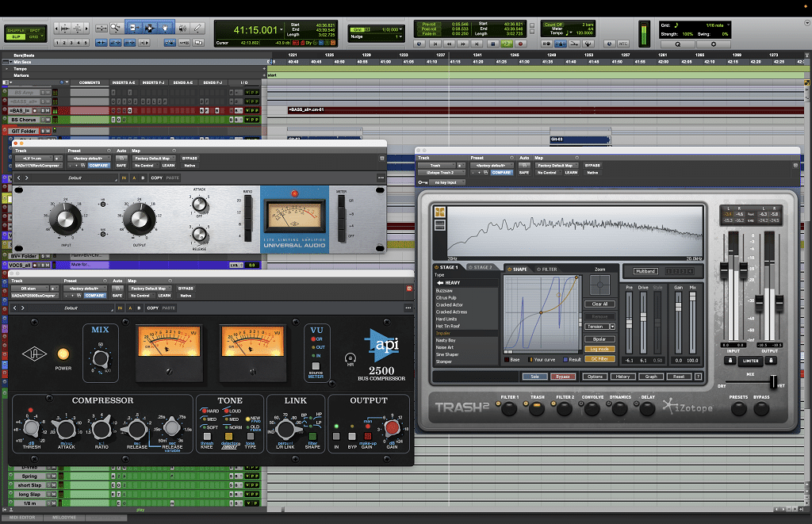The image size is (812, 524).
Task: Click the API 2500 Mix knob
Action: pos(101,358)
